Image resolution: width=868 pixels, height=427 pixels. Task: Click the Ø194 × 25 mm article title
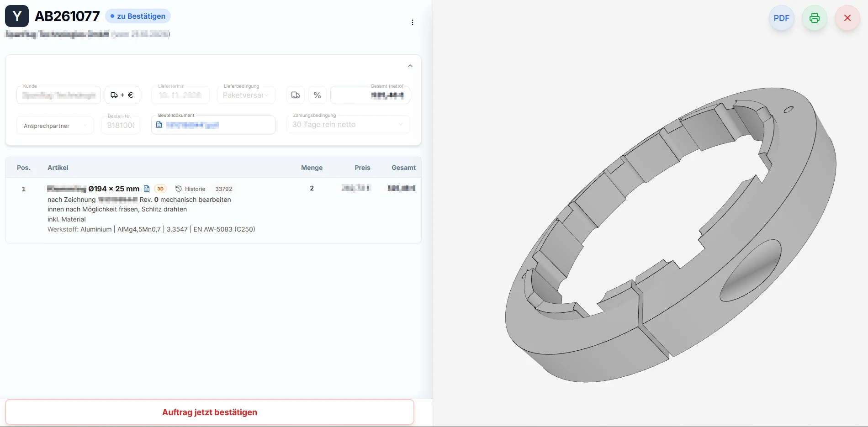[114, 189]
